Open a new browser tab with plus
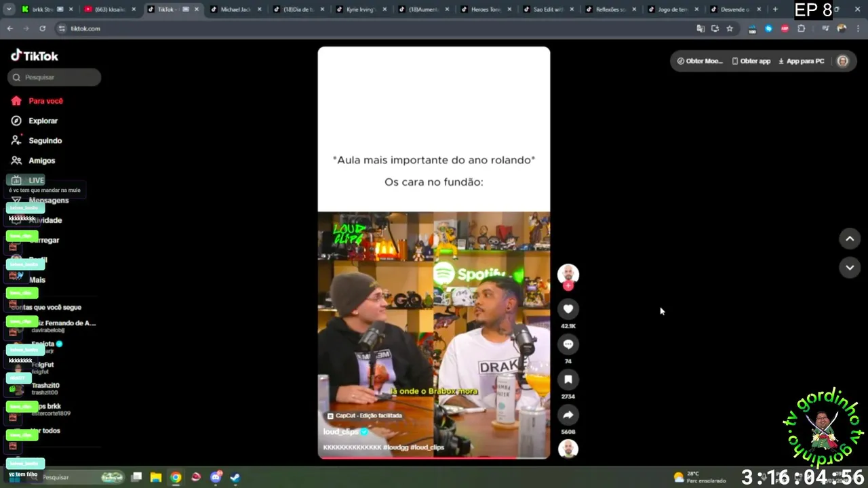 775,9
